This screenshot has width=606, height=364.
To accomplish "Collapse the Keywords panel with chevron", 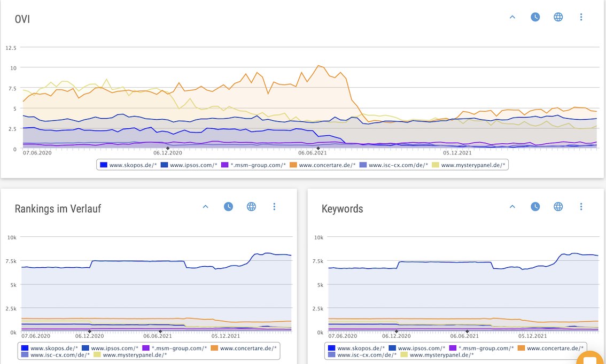I will click(x=512, y=207).
